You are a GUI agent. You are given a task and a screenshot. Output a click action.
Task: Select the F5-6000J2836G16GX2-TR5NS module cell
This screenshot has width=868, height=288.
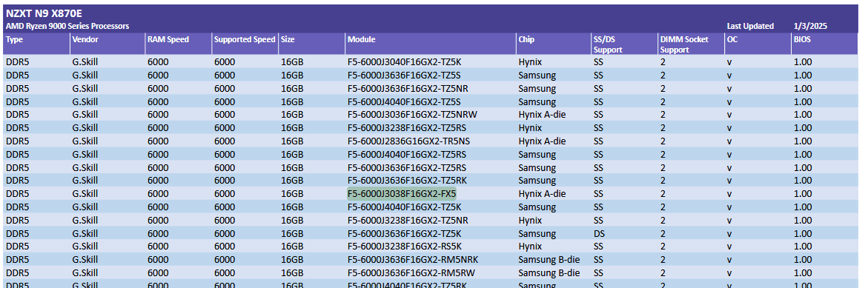tap(408, 141)
